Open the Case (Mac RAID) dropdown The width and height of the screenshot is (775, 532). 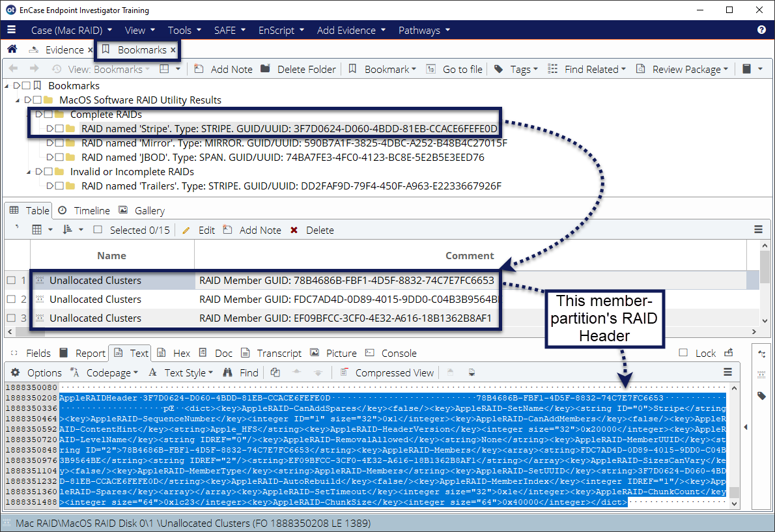(x=71, y=30)
